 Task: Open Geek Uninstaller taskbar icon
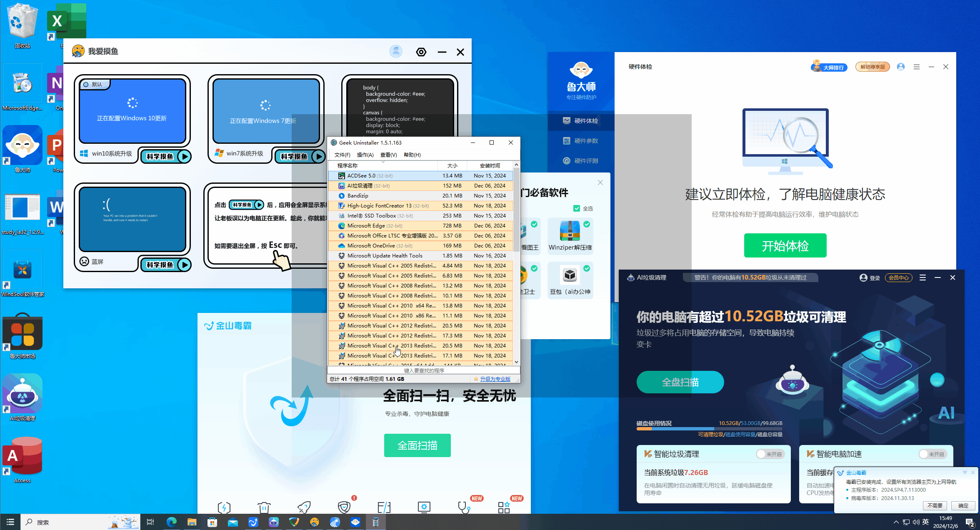[x=375, y=522]
